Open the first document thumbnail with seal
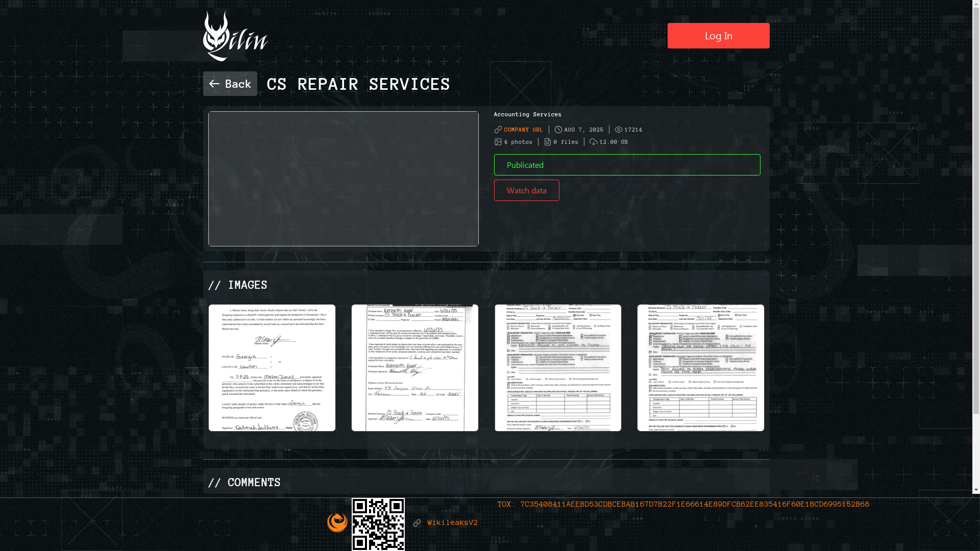Image resolution: width=980 pixels, height=551 pixels. pyautogui.click(x=272, y=368)
